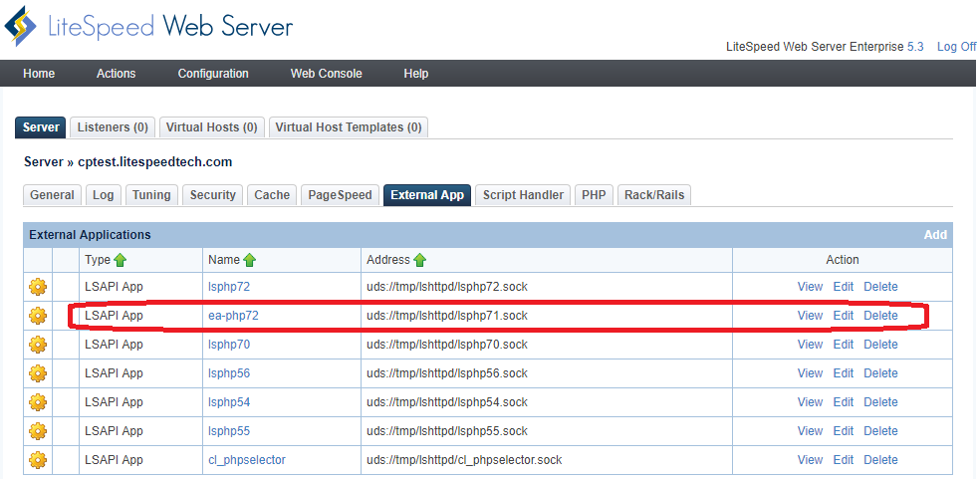Delete the lsphp55 application

(x=880, y=431)
